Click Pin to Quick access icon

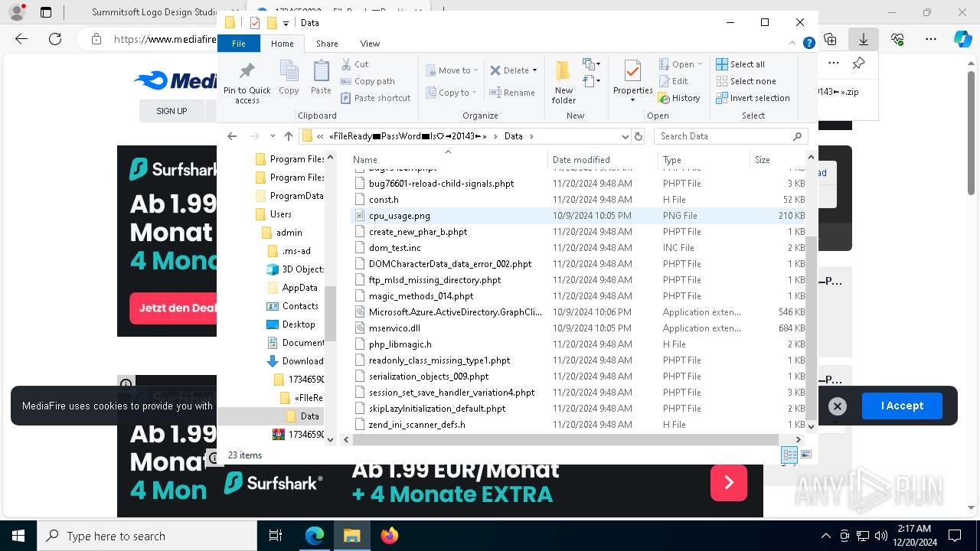(247, 83)
